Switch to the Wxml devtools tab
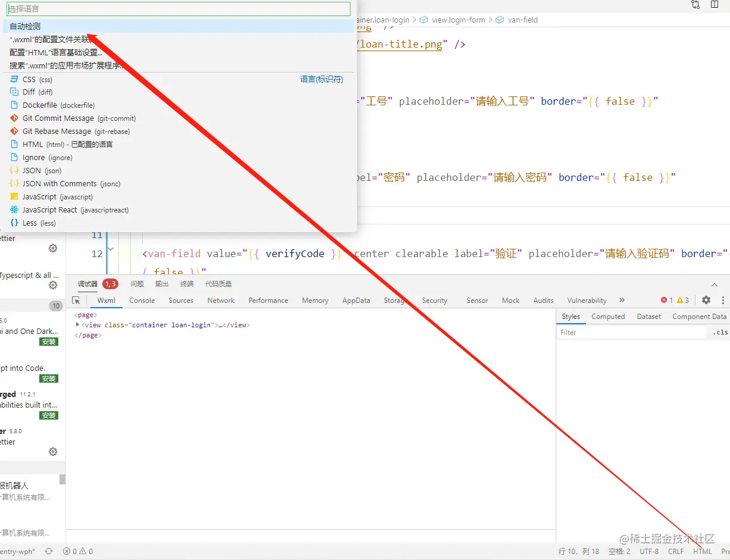This screenshot has height=560, width=730. pyautogui.click(x=106, y=301)
